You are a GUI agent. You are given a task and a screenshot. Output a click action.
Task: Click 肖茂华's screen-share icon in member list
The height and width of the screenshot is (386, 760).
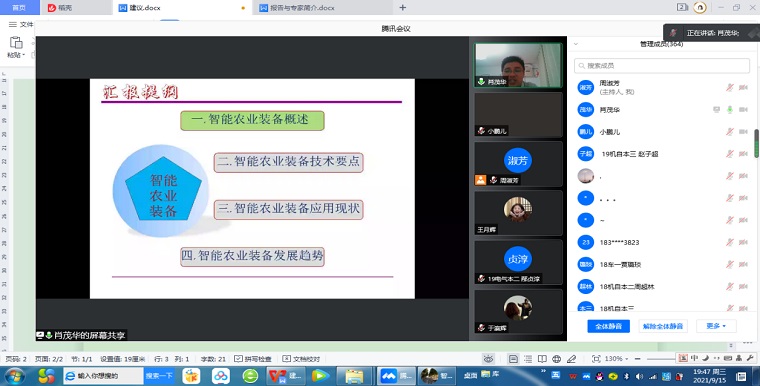click(x=716, y=110)
